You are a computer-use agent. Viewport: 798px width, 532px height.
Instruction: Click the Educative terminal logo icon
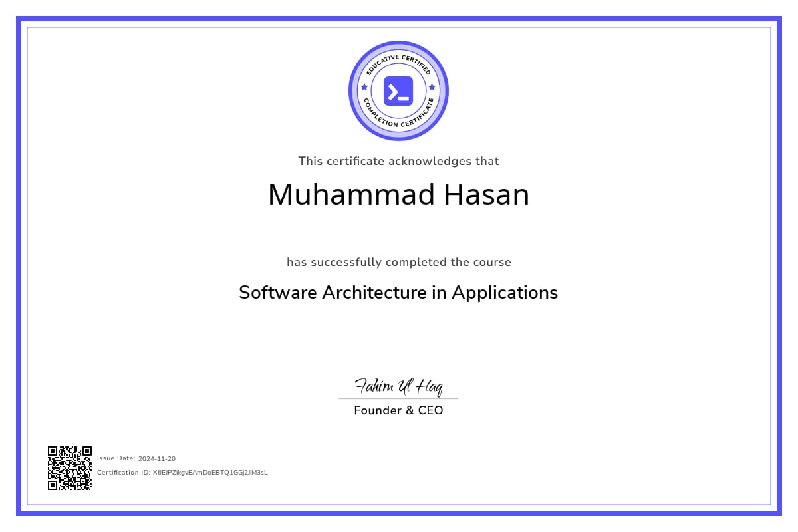point(398,91)
